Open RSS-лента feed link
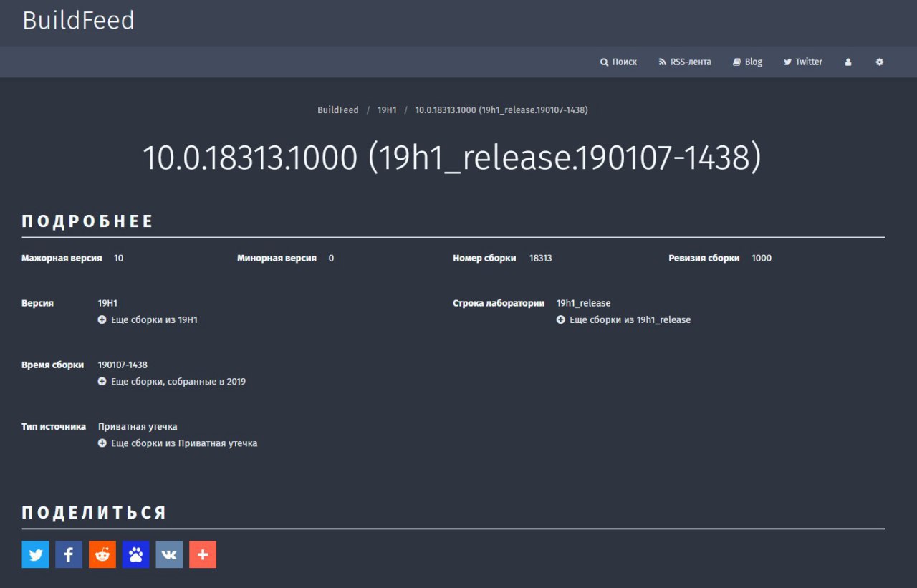Viewport: 917px width, 588px height. click(685, 62)
